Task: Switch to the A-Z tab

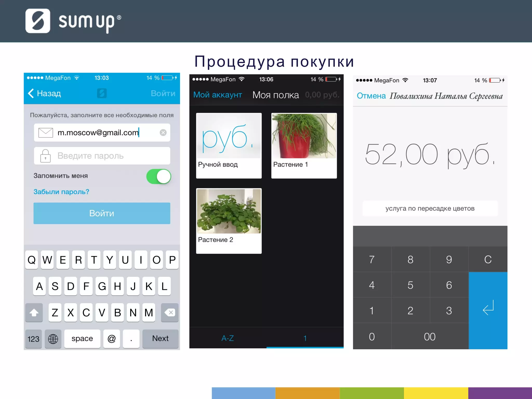Action: click(228, 338)
